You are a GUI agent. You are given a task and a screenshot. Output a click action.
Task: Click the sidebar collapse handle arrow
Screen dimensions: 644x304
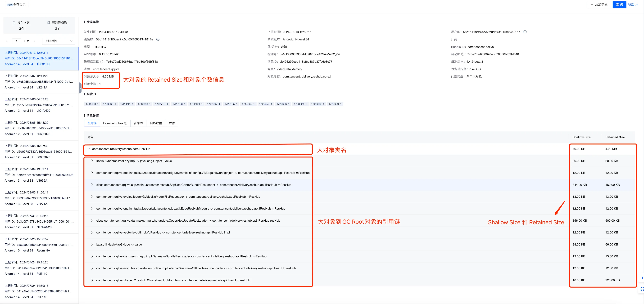tap(80, 88)
